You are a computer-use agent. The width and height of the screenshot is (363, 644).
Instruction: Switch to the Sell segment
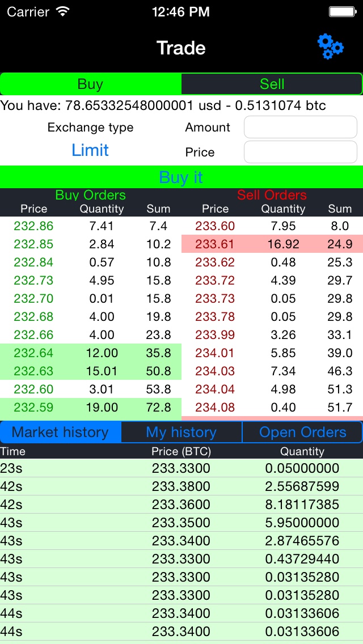(272, 84)
